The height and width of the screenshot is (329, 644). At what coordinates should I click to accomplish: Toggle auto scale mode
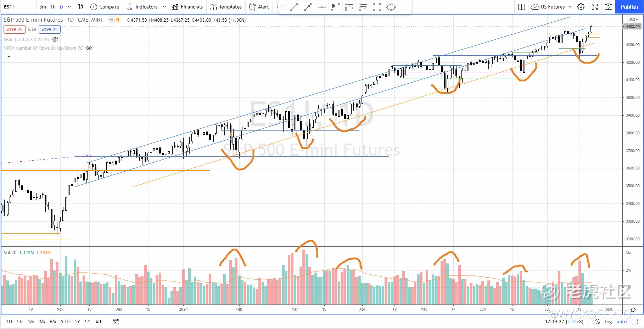[x=622, y=322]
